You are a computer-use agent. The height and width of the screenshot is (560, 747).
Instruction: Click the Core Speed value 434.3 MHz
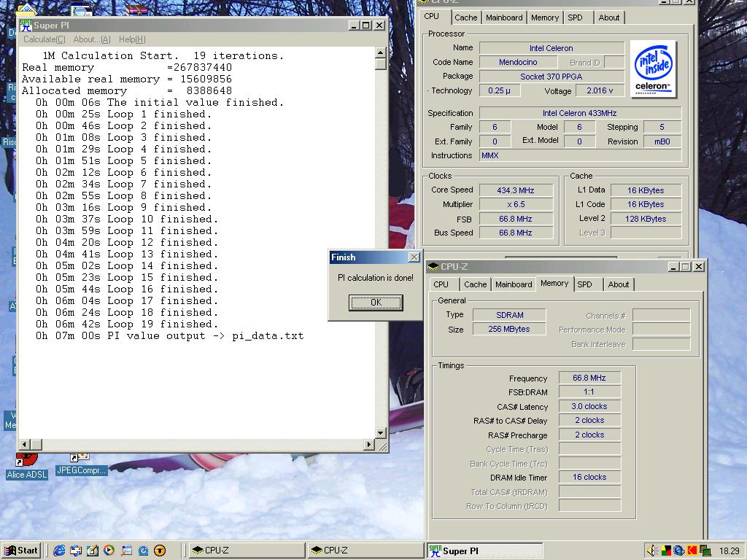click(x=516, y=190)
